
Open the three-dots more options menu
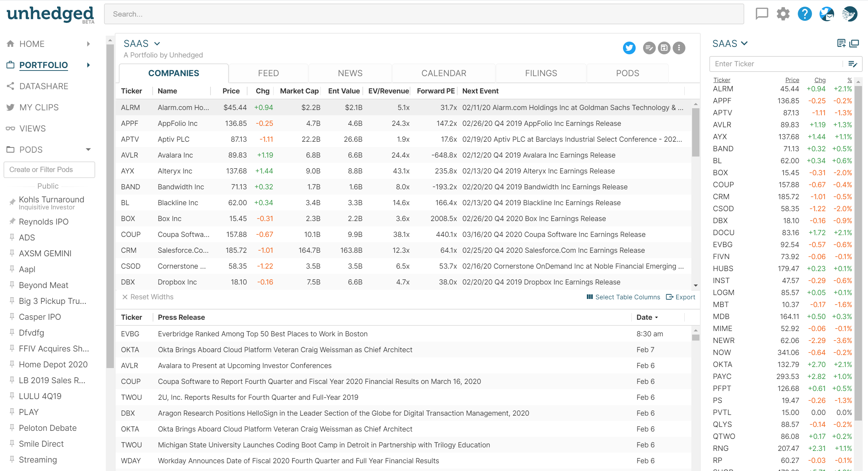679,48
